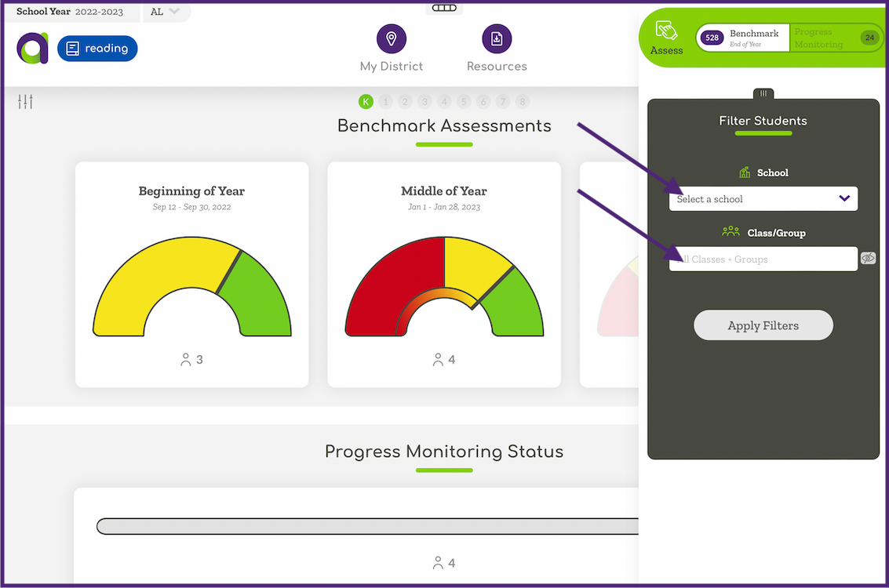The image size is (889, 588).
Task: Click the Apply Filters button
Action: point(763,325)
